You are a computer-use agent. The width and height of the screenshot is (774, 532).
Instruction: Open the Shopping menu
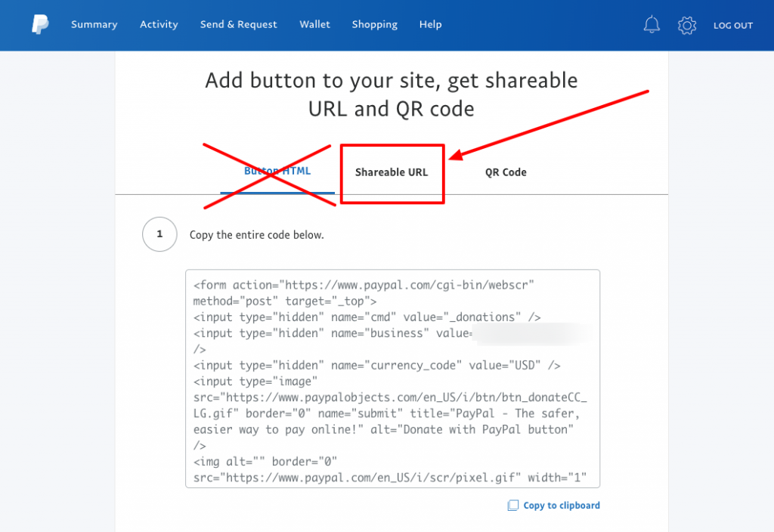(x=374, y=24)
